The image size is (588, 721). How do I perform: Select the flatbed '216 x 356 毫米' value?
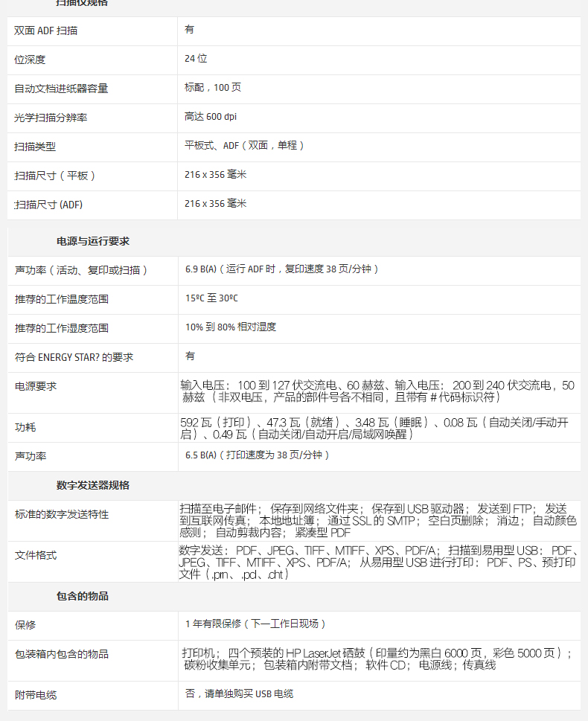point(215,174)
